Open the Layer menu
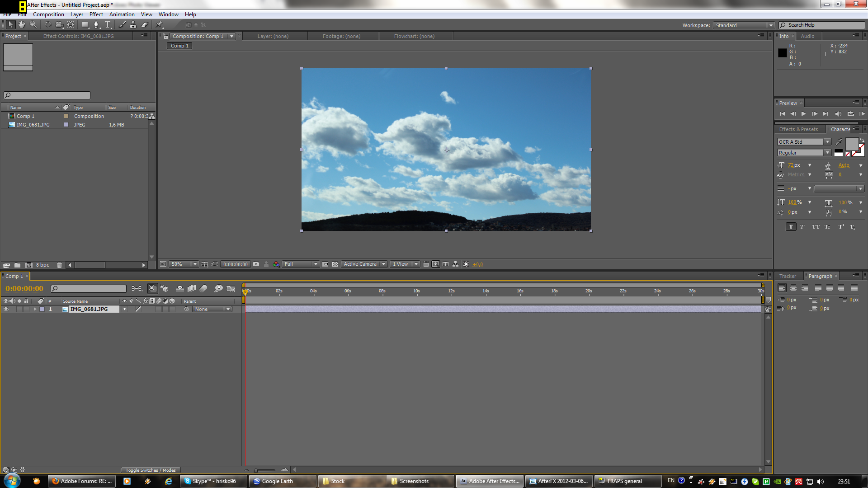Screen dimensions: 868x488 click(77, 14)
